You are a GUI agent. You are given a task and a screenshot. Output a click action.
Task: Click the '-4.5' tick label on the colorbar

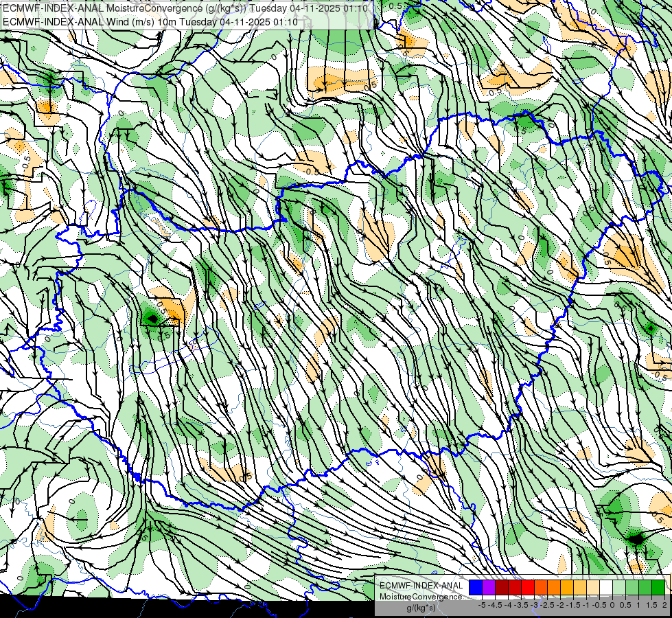(496, 605)
